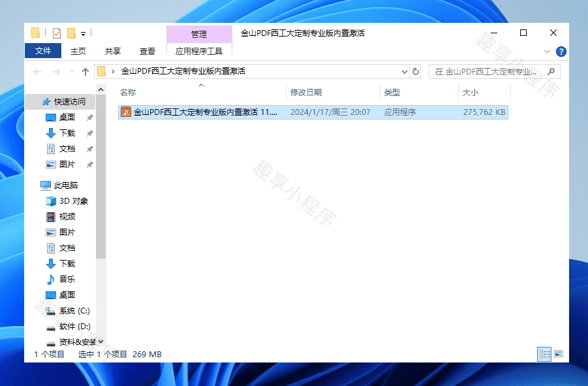Switch to the 查看 ribbon tab

pyautogui.click(x=147, y=52)
